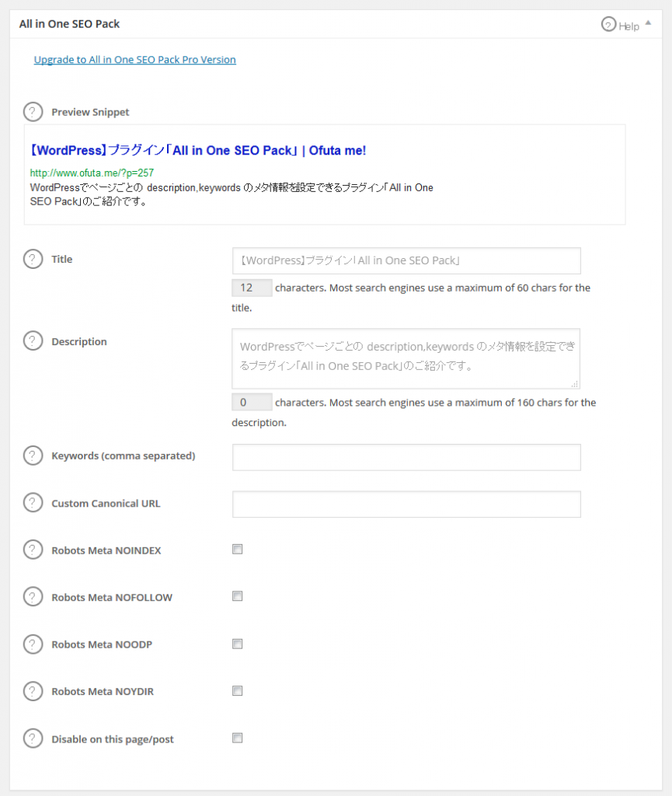Image resolution: width=672 pixels, height=796 pixels.
Task: Open Upgrade to All in One SEO Pack Pro link
Action: tap(135, 59)
